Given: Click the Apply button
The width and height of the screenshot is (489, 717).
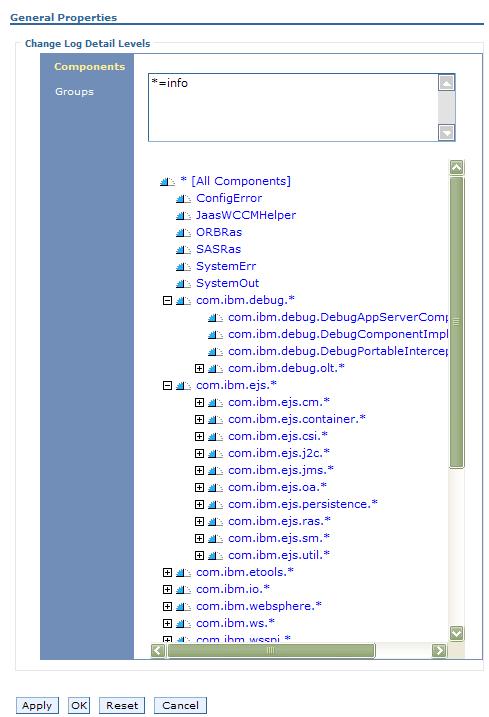Looking at the screenshot, I should point(37,705).
